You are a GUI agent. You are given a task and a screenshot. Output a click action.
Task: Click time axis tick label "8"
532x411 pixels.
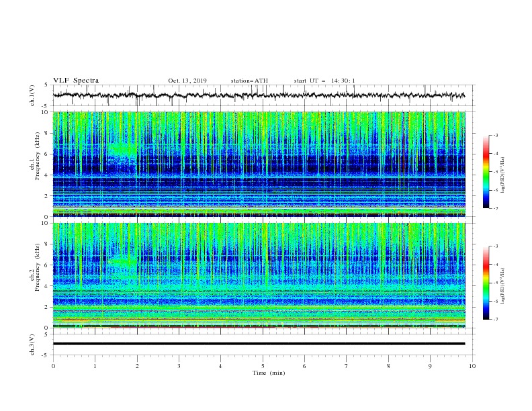pyautogui.click(x=388, y=366)
